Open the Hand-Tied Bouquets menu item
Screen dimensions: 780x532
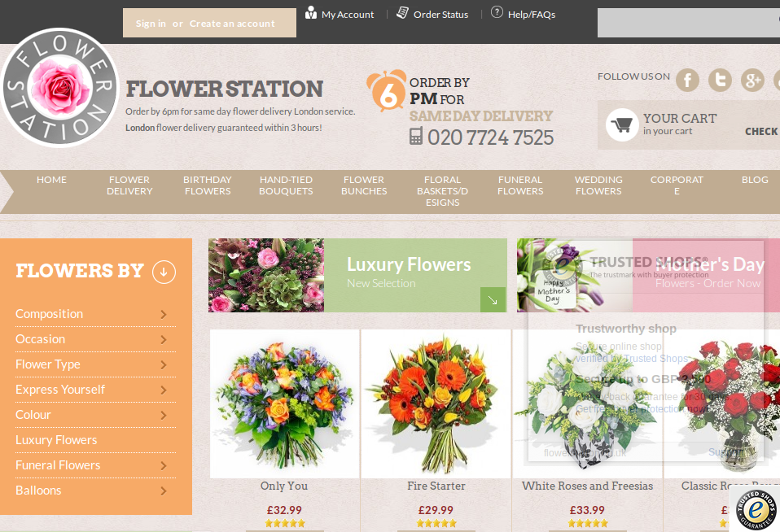(x=286, y=185)
